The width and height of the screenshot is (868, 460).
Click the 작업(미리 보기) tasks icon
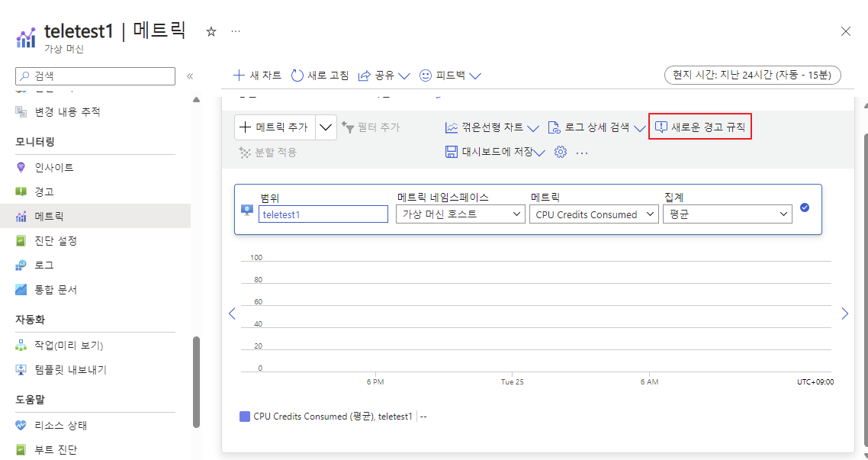21,346
